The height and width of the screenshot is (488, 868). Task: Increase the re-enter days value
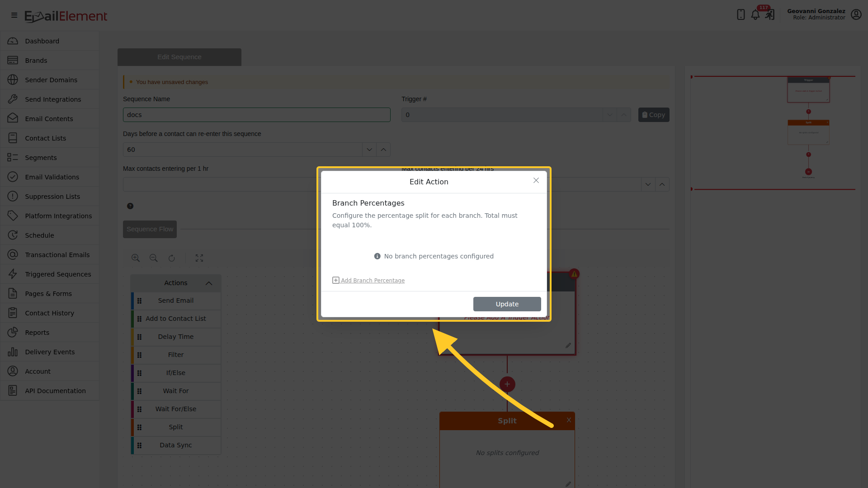click(383, 150)
